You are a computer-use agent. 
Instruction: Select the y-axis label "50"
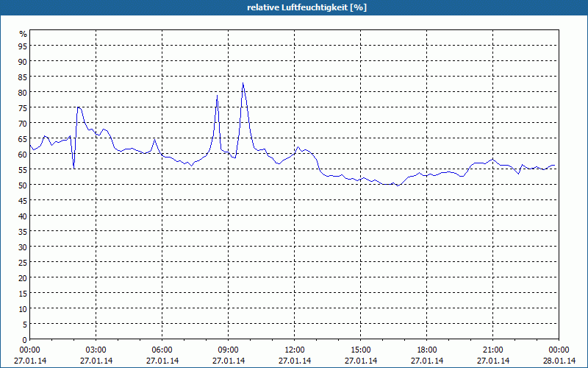click(23, 185)
